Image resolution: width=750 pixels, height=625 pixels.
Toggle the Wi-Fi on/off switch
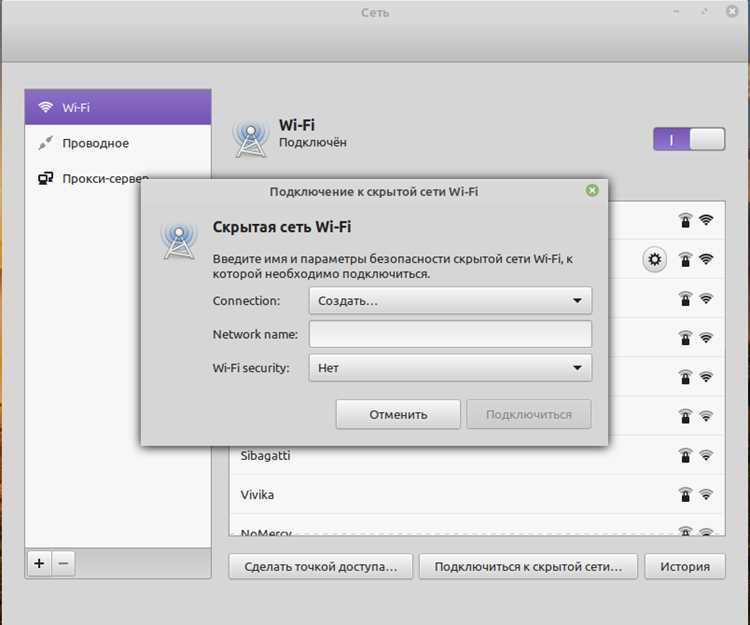689,140
